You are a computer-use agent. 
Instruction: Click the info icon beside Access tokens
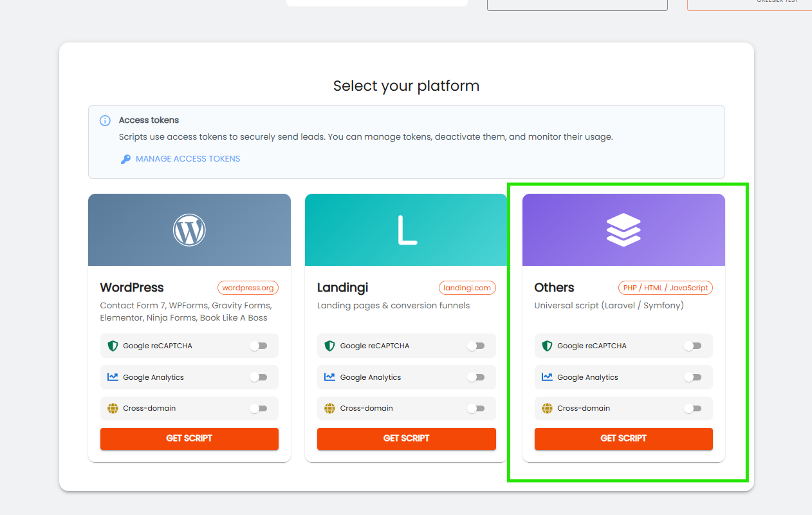pyautogui.click(x=105, y=120)
